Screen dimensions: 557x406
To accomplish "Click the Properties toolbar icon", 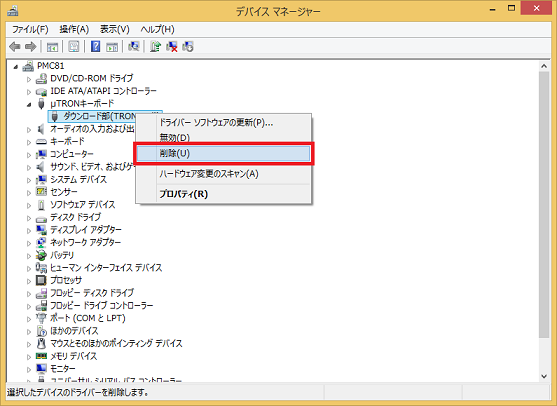I will pyautogui.click(x=74, y=47).
